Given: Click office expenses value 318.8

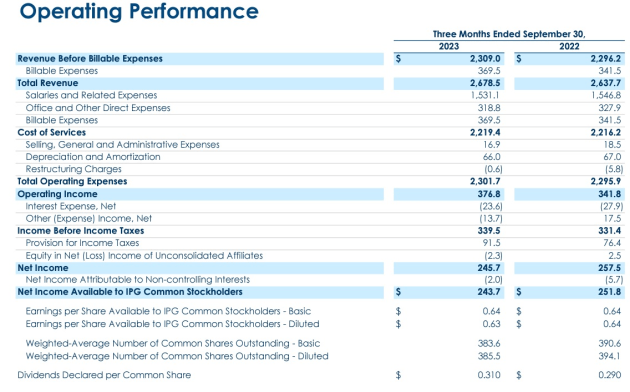Looking at the screenshot, I should click(489, 108).
